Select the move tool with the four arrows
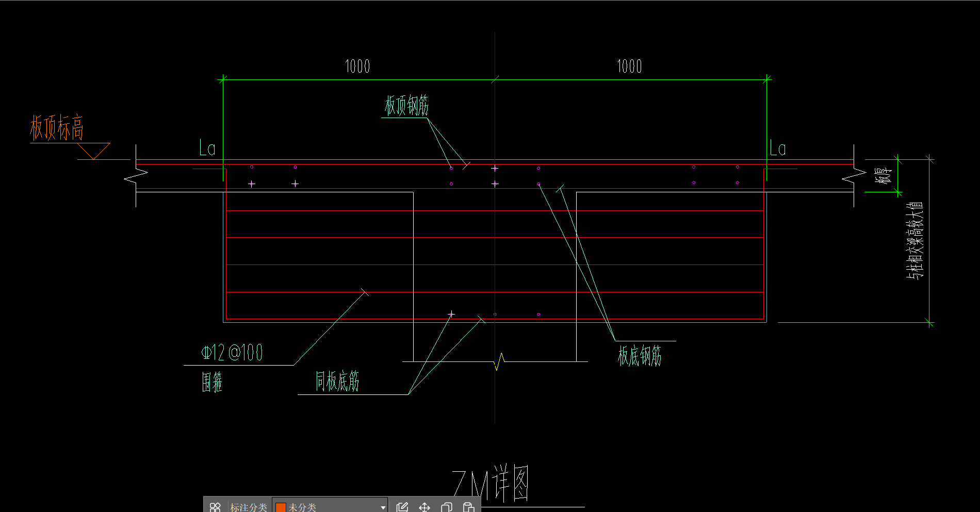 (x=424, y=507)
